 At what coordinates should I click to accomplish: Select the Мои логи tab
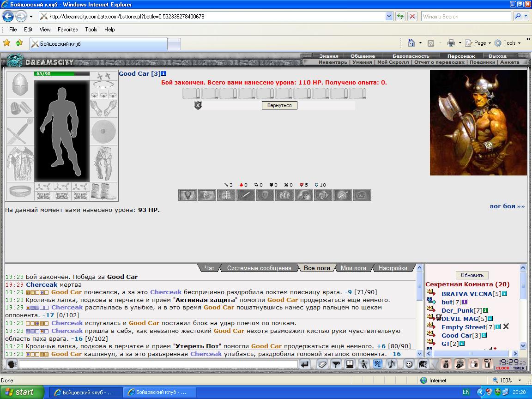(x=353, y=268)
